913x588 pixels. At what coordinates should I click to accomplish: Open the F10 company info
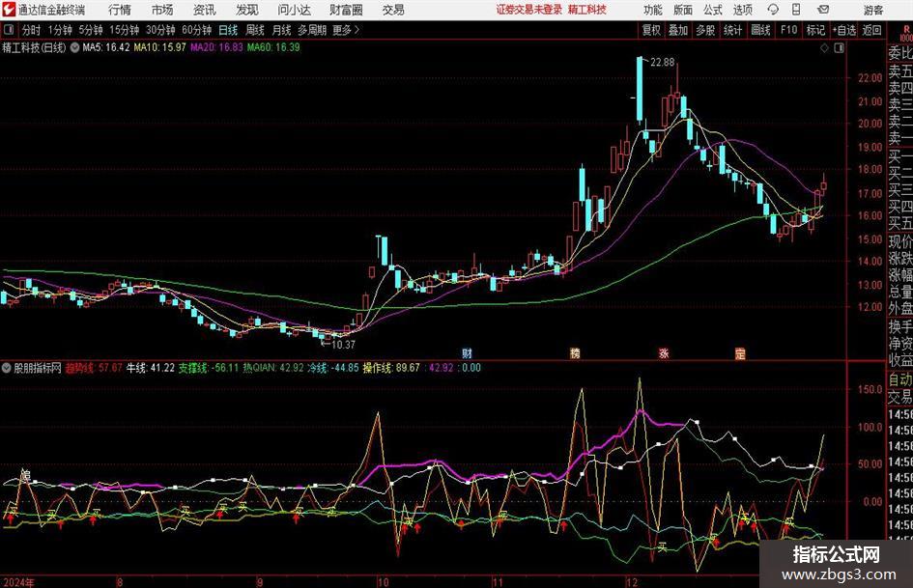point(789,30)
